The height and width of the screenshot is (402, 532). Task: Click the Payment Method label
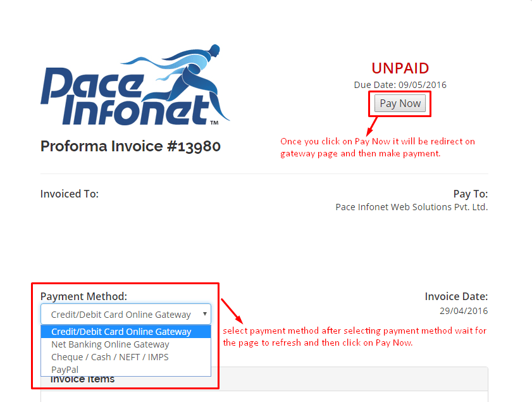click(x=84, y=296)
